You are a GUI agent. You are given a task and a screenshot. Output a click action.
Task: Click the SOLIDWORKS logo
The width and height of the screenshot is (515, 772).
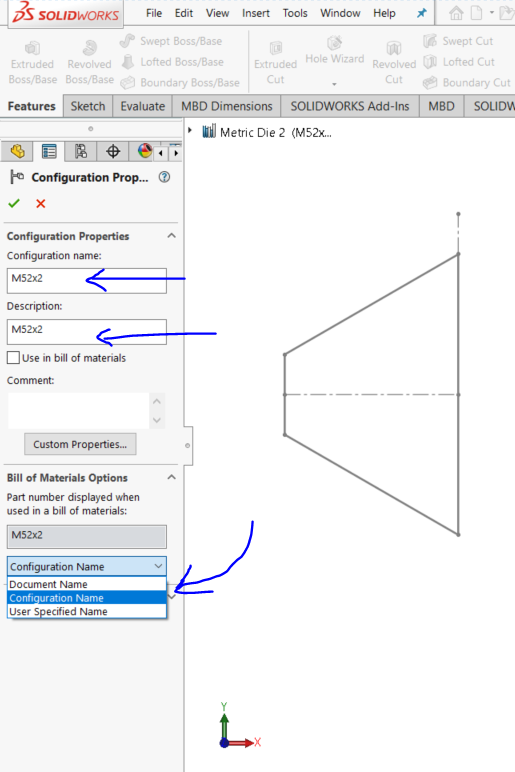(65, 13)
